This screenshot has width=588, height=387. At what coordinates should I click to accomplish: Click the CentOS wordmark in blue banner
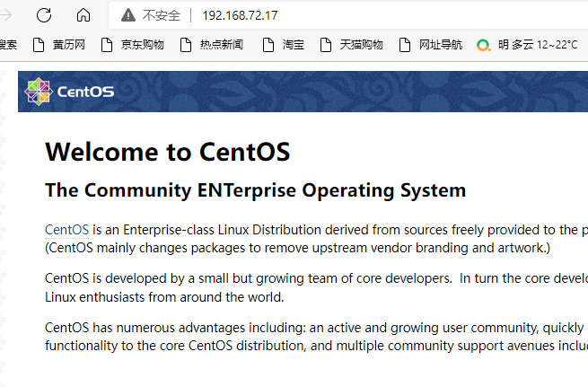tap(86, 92)
